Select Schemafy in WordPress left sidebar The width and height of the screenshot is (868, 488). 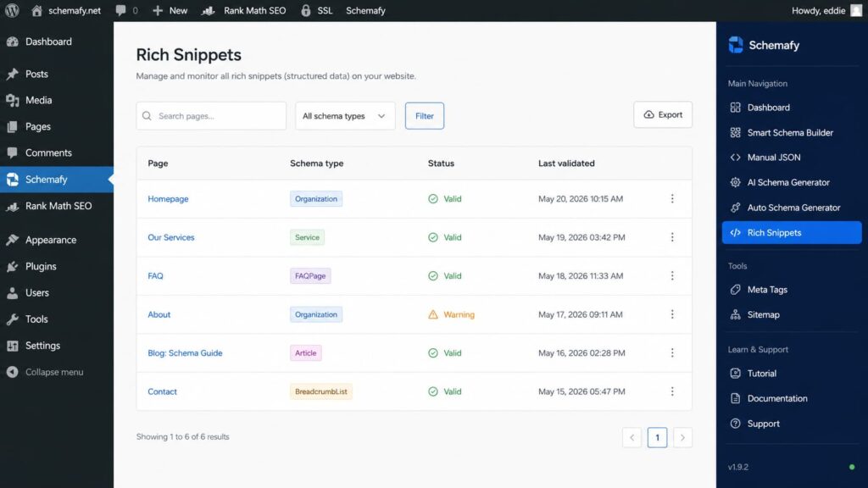[57, 180]
